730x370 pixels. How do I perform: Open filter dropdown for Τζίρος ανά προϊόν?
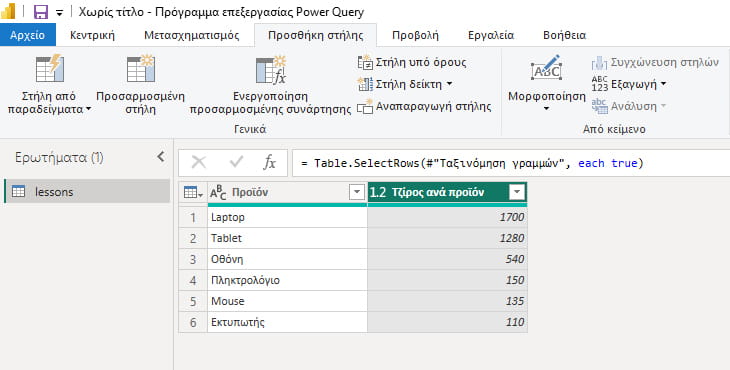(517, 192)
